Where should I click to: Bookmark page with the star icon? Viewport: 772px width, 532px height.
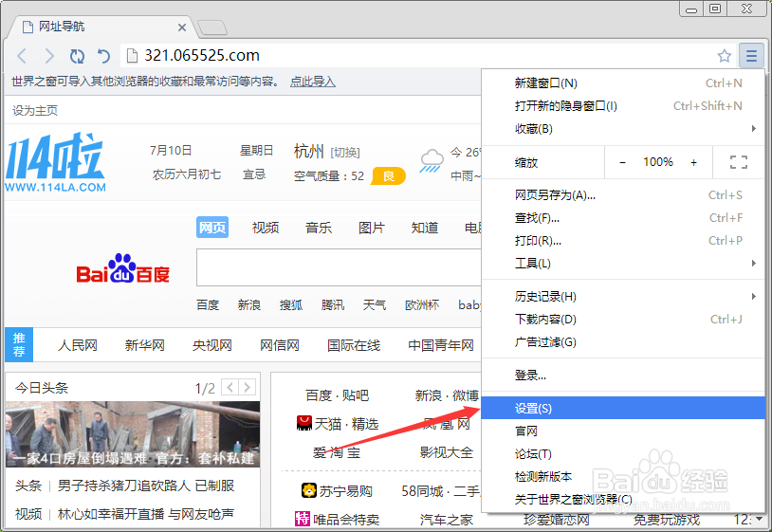coord(724,56)
